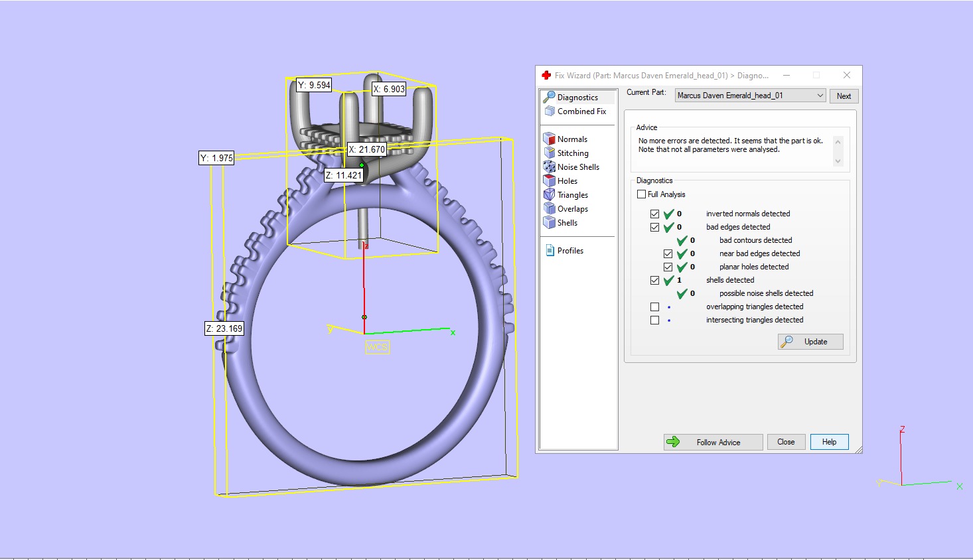Click the Normals icon in sidebar
Image resolution: width=973 pixels, height=560 pixels.
pos(549,139)
